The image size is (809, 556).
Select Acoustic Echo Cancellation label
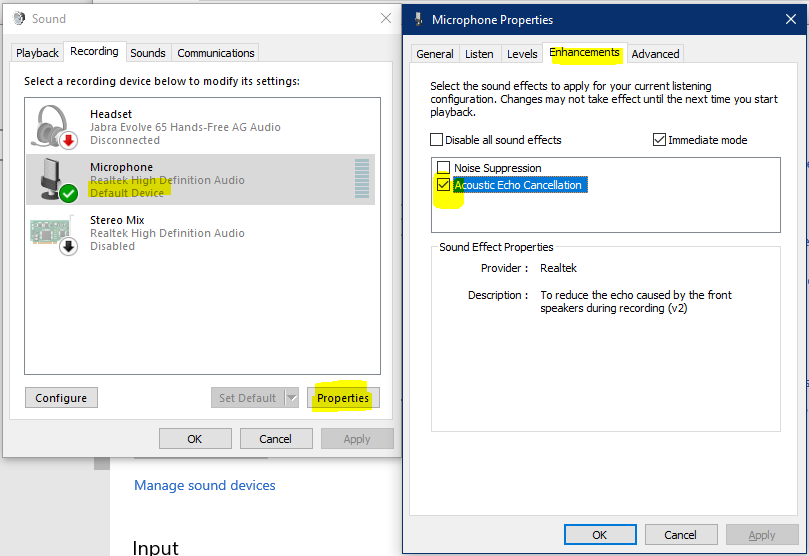520,185
